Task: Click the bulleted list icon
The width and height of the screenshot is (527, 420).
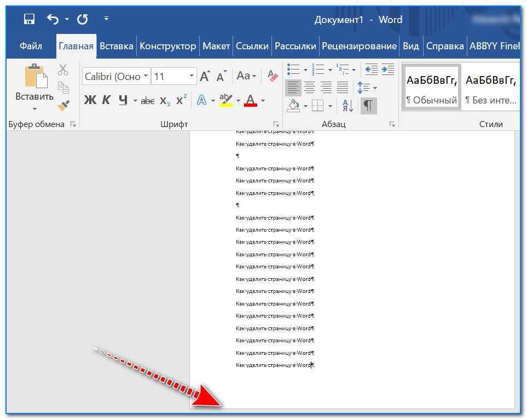Action: click(293, 70)
